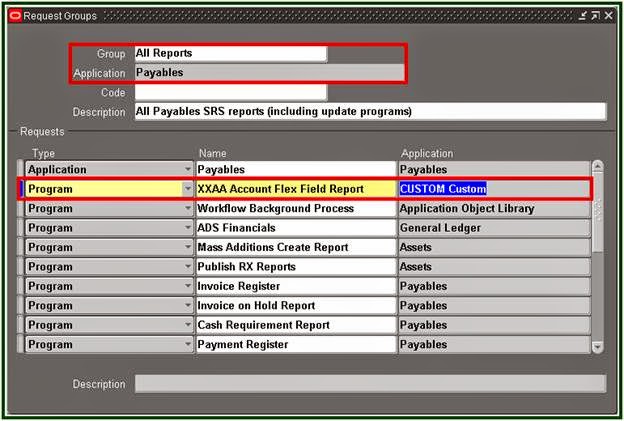
Task: Select 'Payment Register' name cell
Action: 296,345
